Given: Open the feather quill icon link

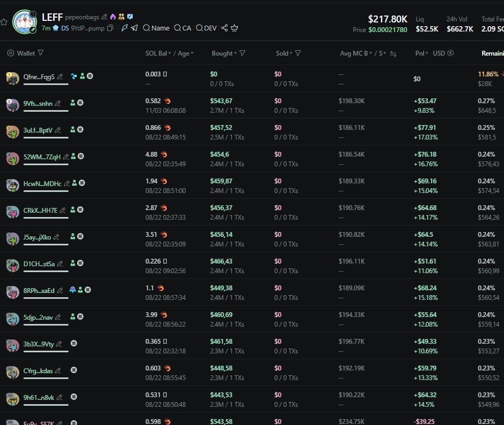Looking at the screenshot, I should (x=124, y=28).
